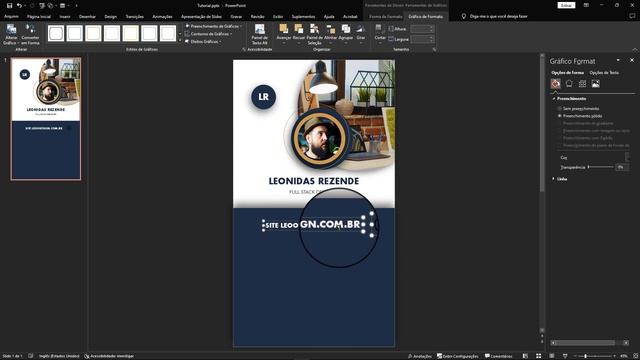This screenshot has height=360, width=640.
Task: Click the Transparência percentage field
Action: point(622,167)
